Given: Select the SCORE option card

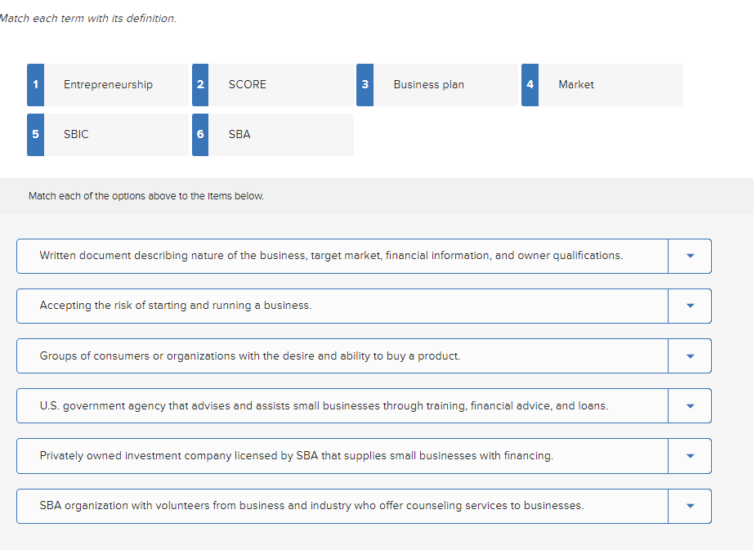Looking at the screenshot, I should pyautogui.click(x=273, y=85).
